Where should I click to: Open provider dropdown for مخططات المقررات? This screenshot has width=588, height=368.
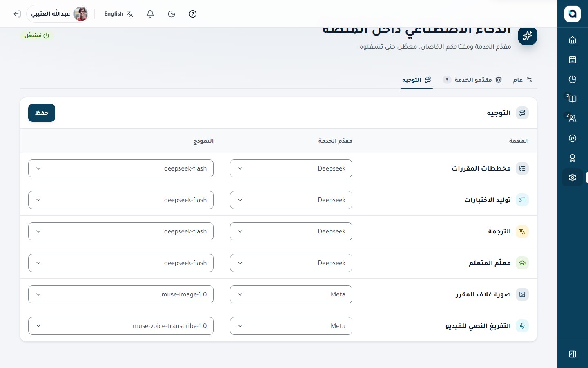pyautogui.click(x=291, y=168)
